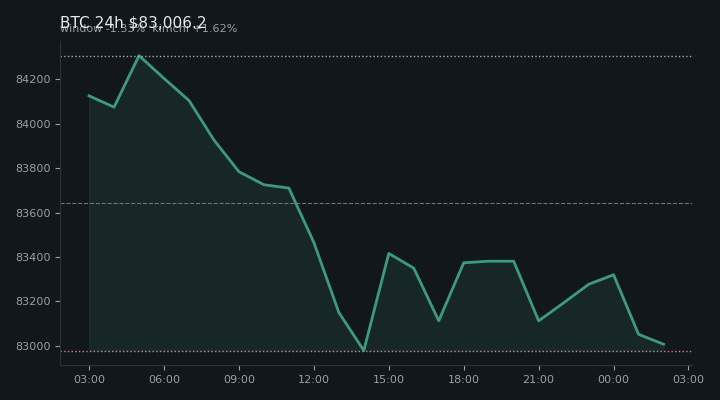Click the 21:00 time axis label
The height and width of the screenshot is (400, 720).
point(538,379)
